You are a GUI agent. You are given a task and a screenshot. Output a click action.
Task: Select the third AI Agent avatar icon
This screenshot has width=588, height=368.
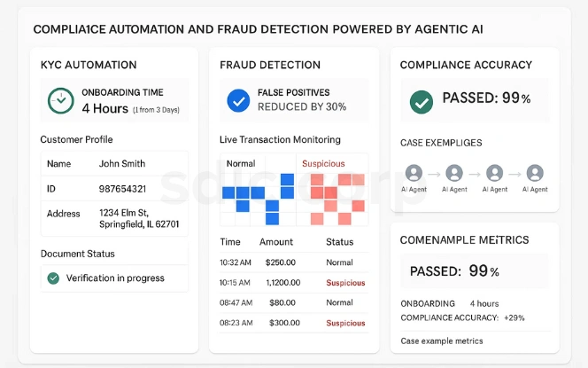point(495,173)
